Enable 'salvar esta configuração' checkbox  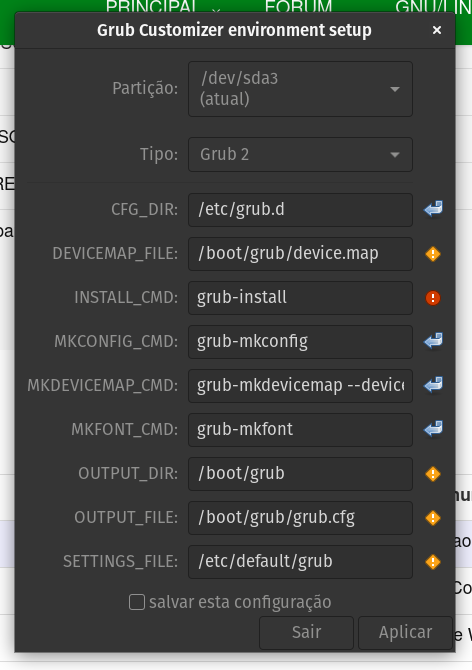click(x=137, y=602)
